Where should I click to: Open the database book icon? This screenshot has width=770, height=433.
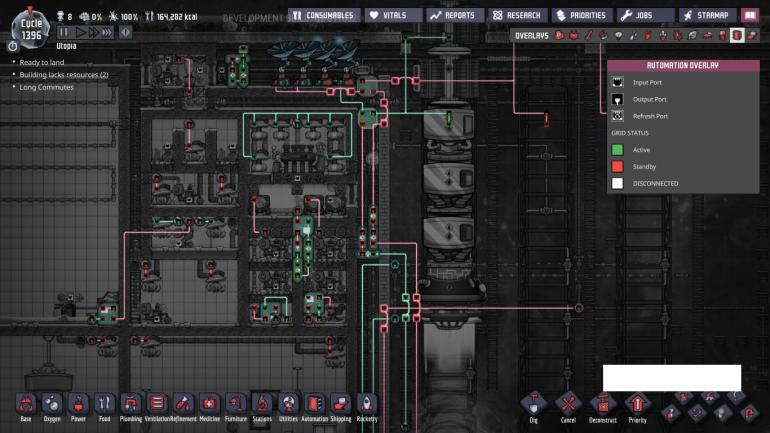tap(749, 16)
